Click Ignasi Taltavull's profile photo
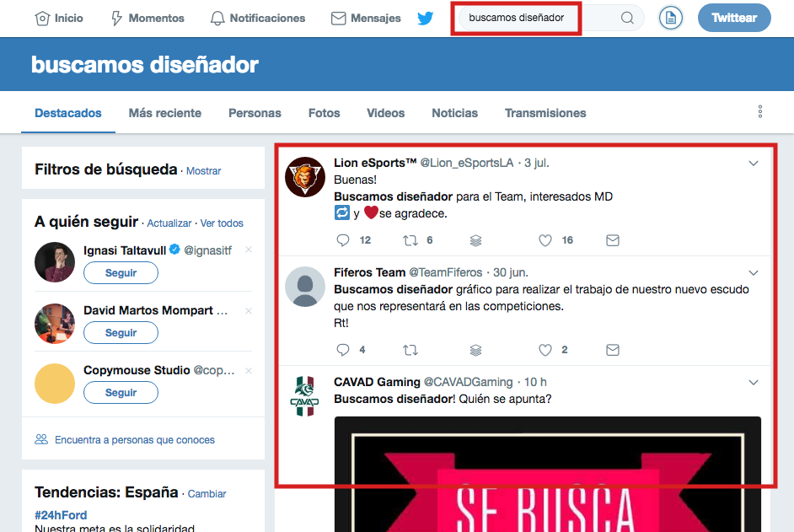This screenshot has width=794, height=532. [55, 262]
